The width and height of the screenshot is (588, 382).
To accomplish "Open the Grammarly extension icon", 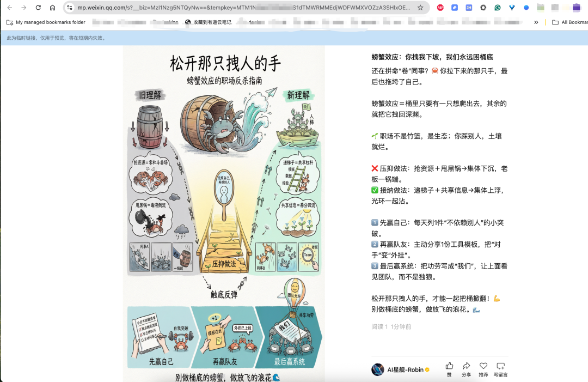I will [x=498, y=8].
